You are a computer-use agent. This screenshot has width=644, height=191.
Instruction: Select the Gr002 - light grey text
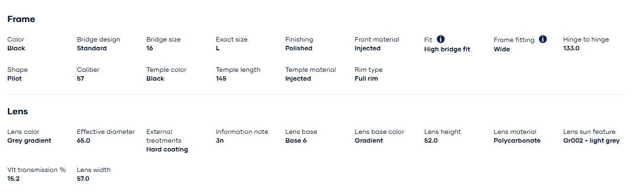(591, 140)
